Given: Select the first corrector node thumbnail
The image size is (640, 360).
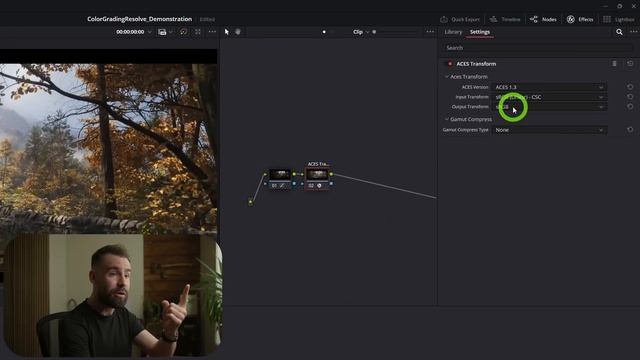Looking at the screenshot, I should 280,175.
